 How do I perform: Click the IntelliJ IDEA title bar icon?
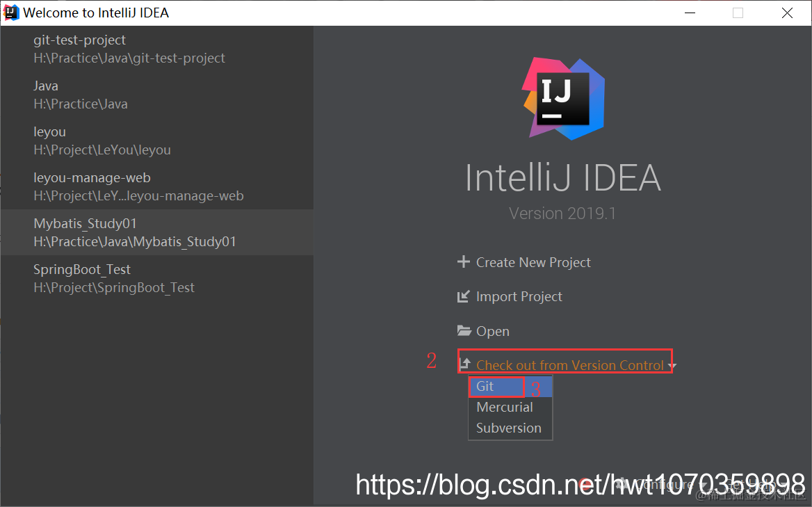(x=11, y=13)
